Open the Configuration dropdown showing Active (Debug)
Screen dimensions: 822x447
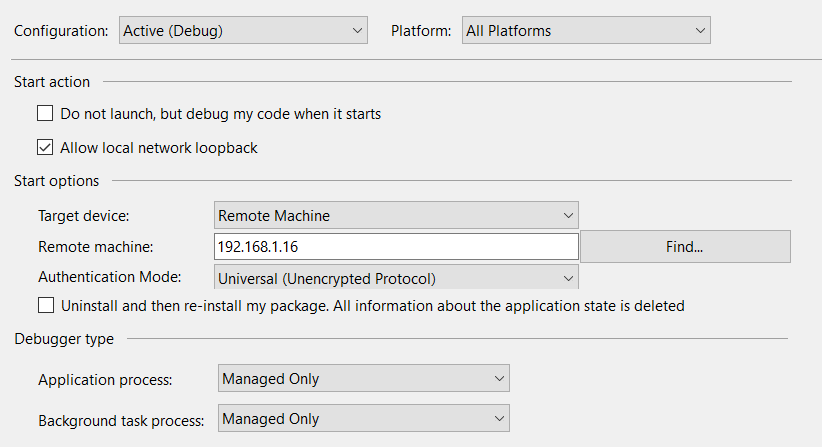click(x=243, y=30)
